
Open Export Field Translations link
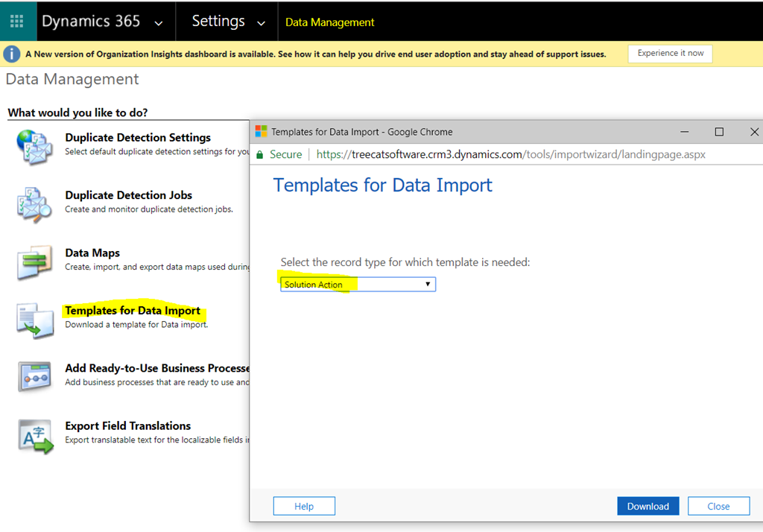[128, 426]
